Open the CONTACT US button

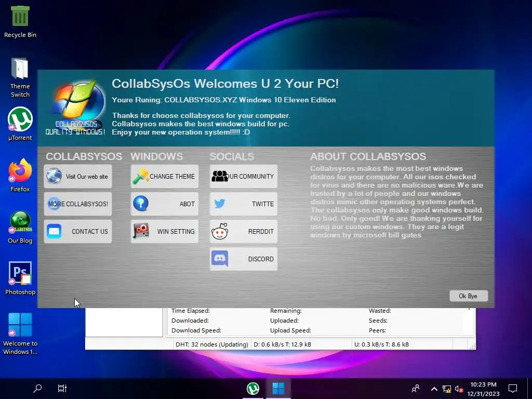click(78, 231)
